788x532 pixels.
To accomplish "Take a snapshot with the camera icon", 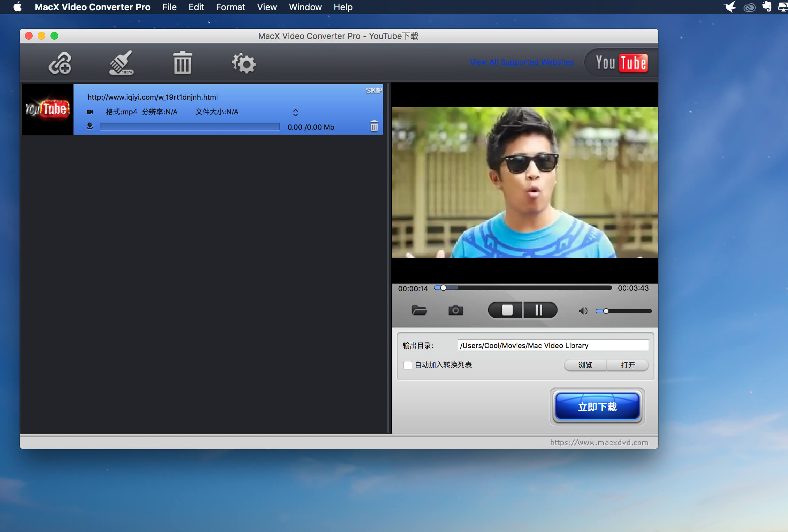I will click(x=455, y=310).
